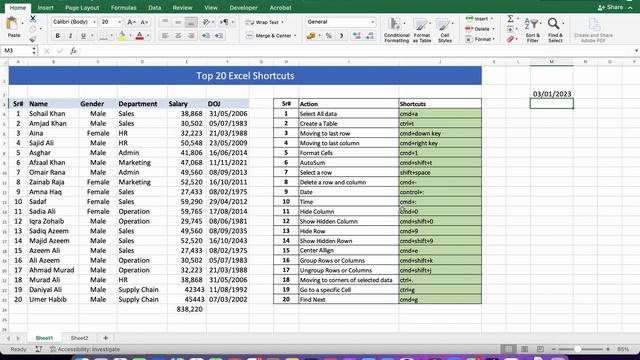Click the percent style icon
The width and height of the screenshot is (640, 360).
(329, 36)
